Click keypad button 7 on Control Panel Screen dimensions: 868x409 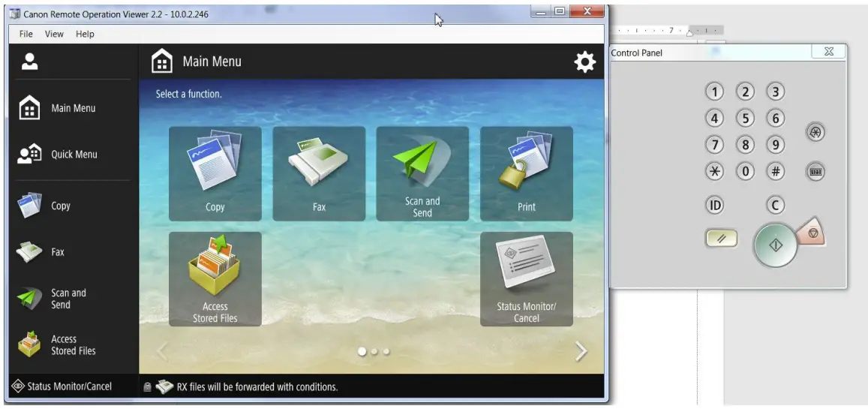click(715, 145)
